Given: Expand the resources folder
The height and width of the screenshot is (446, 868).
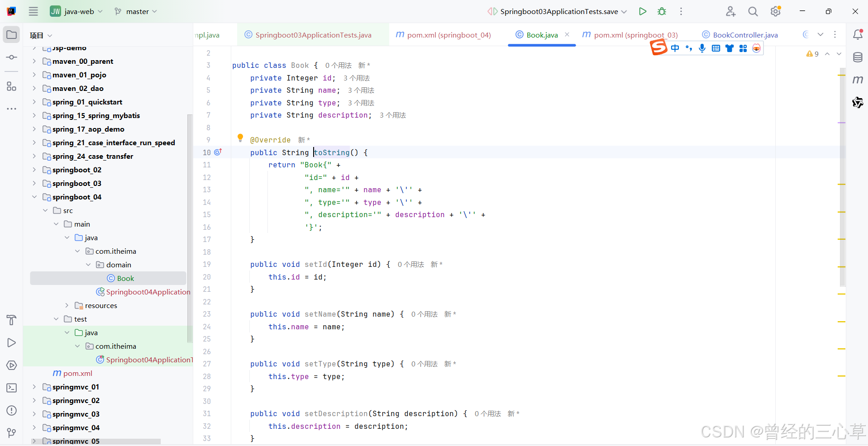Looking at the screenshot, I should click(67, 305).
